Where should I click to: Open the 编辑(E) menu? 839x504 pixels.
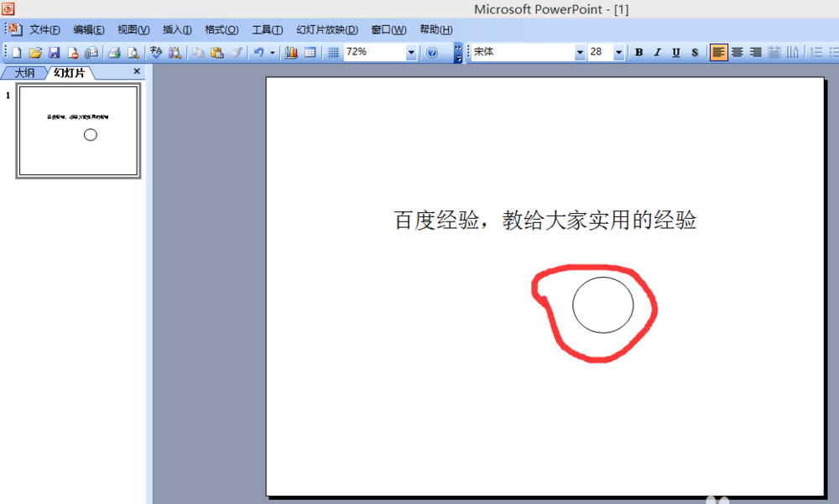[x=89, y=30]
